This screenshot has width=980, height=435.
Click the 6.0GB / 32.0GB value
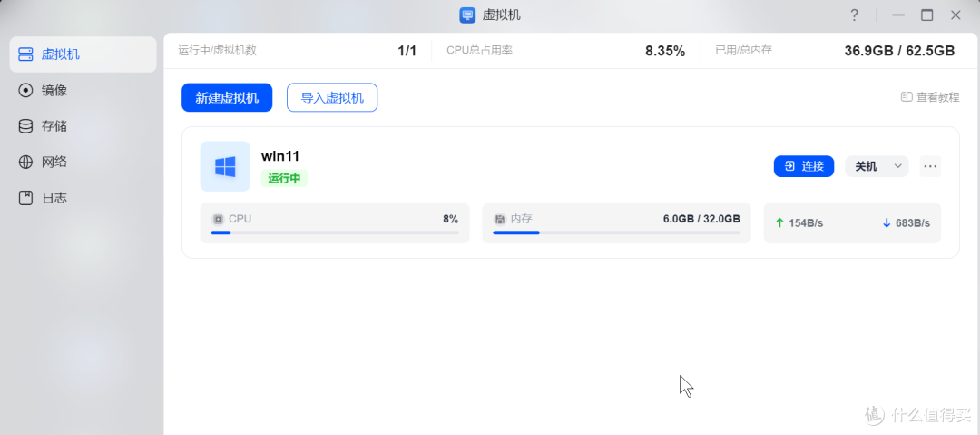pyautogui.click(x=701, y=219)
